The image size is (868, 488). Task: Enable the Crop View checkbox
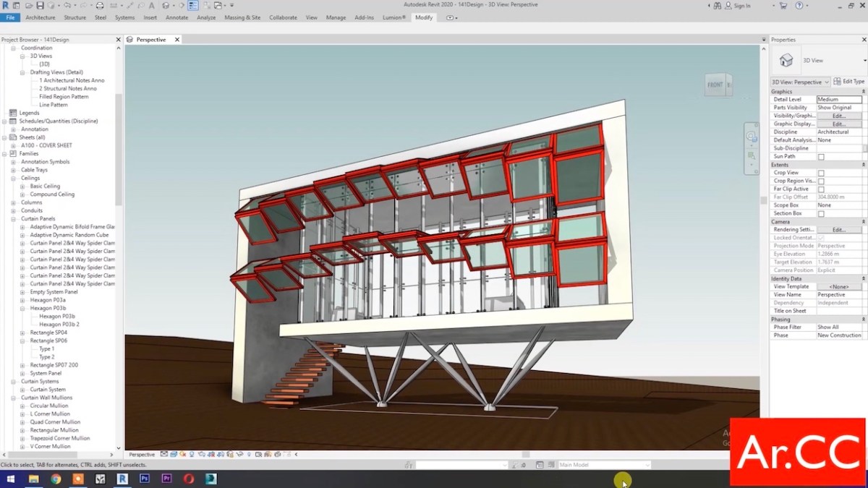[822, 173]
